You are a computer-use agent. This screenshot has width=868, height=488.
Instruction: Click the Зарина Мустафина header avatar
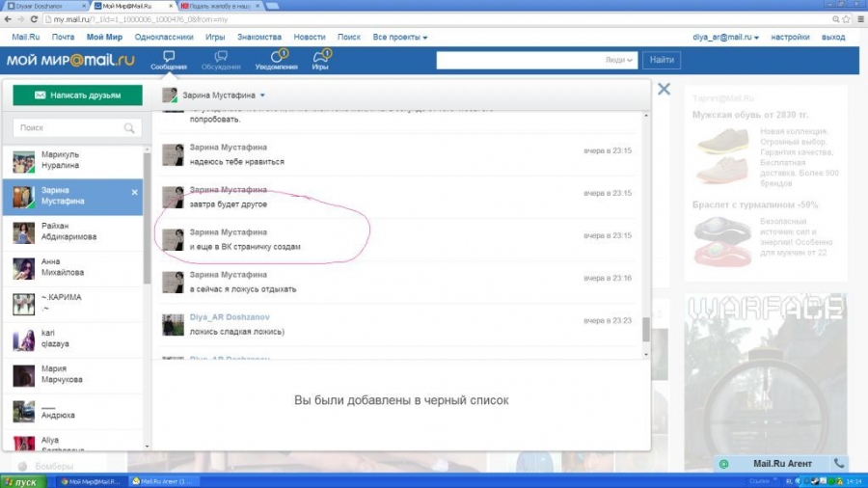coord(170,95)
